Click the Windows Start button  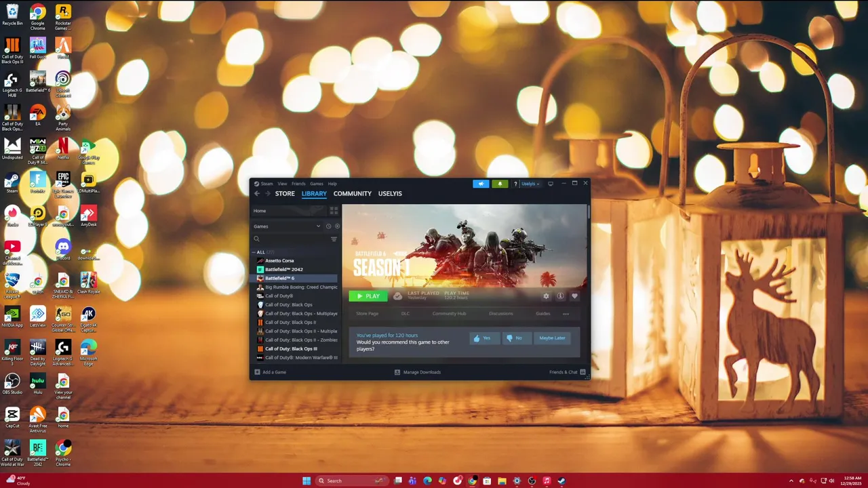(x=307, y=481)
